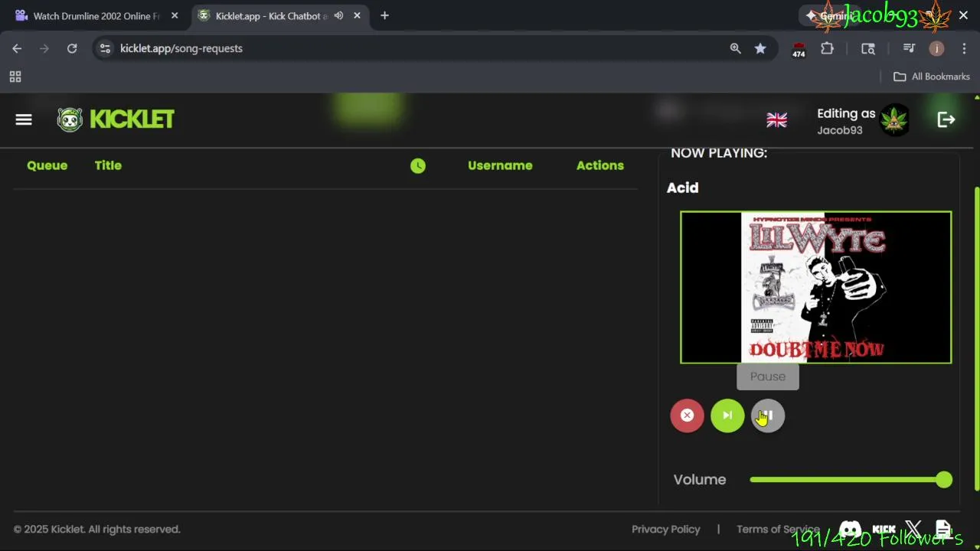Viewport: 980px width, 551px height.
Task: Click the Username column header
Action: (x=500, y=165)
